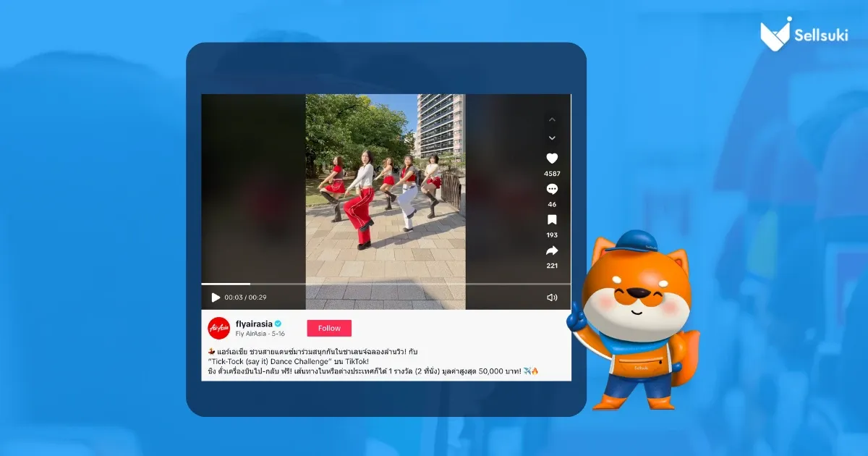Screen dimensions: 868x456
Task: Click the 4587 likes count
Action: pos(552,174)
